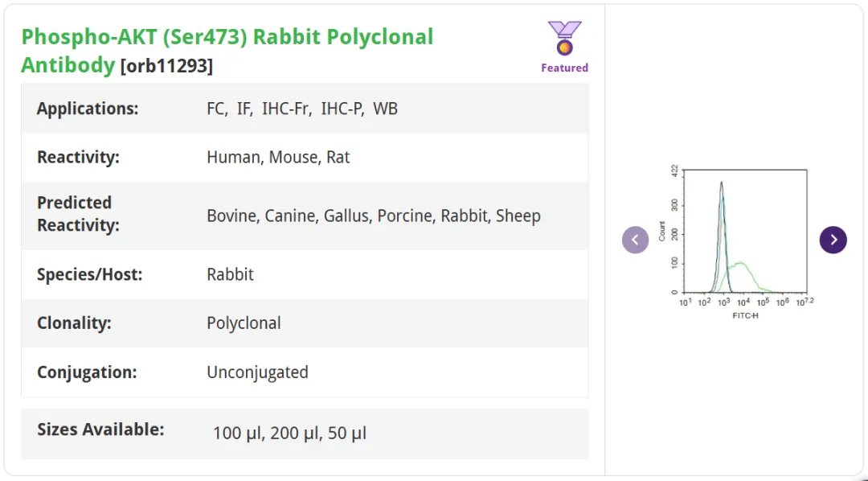868x481 pixels.
Task: Click the IF application entry
Action: tap(244, 109)
